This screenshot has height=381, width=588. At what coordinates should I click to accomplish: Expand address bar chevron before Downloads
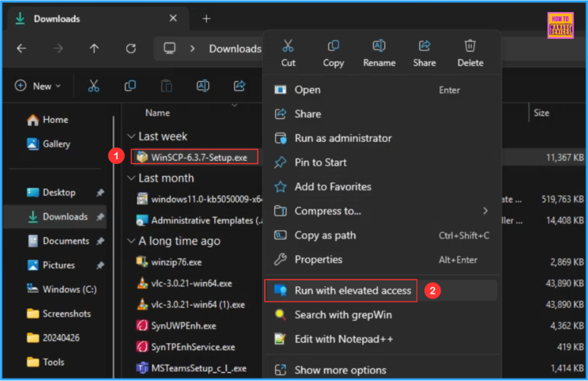coord(192,49)
